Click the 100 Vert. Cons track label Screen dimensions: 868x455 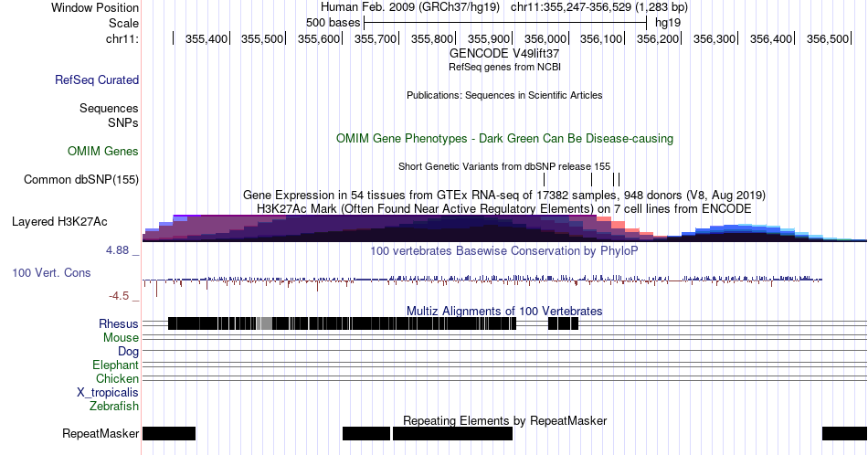click(51, 273)
